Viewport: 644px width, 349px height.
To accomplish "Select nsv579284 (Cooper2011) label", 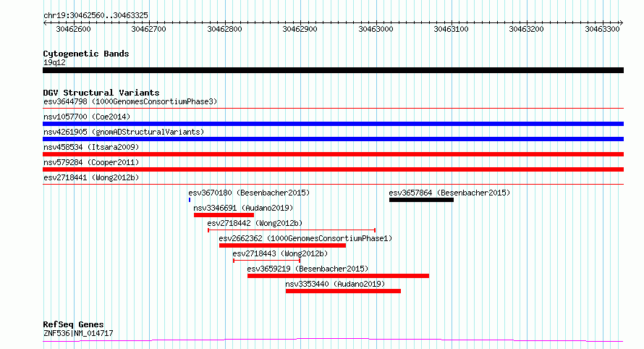I will coord(91,162).
